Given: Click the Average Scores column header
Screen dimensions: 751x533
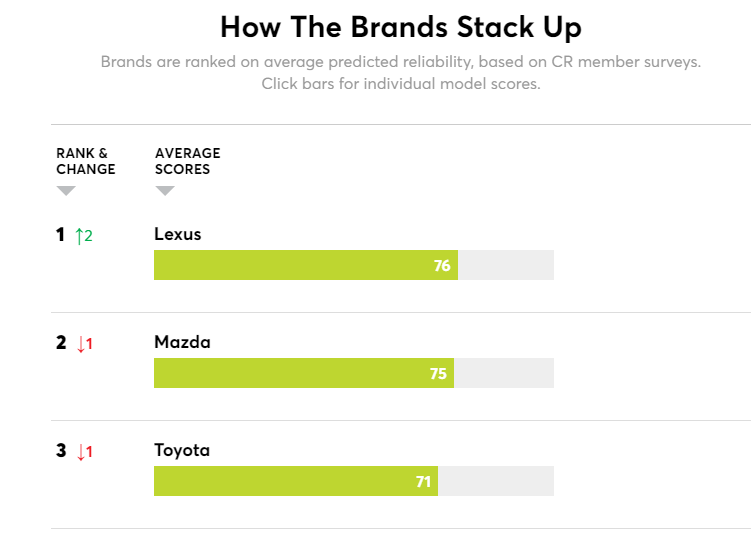Looking at the screenshot, I should coord(188,161).
